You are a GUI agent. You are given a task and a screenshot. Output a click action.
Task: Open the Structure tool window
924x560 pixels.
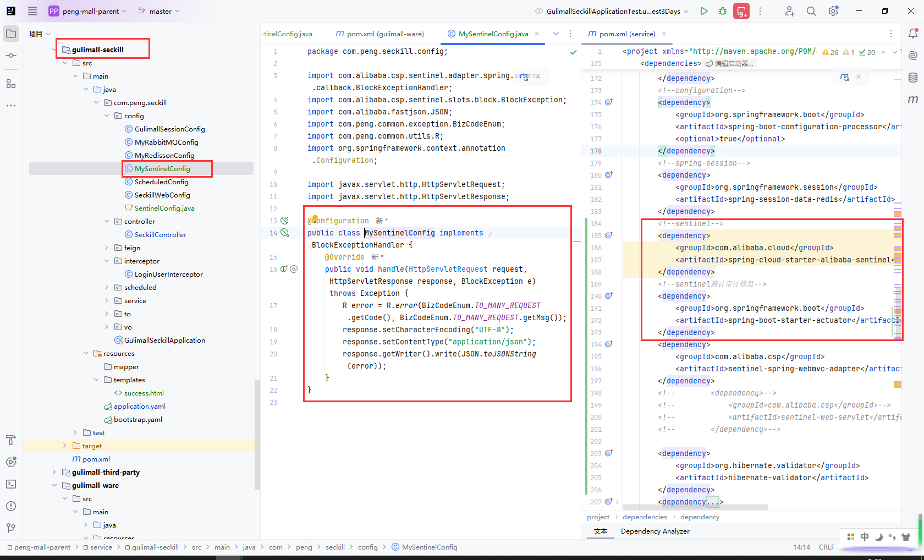(x=11, y=84)
